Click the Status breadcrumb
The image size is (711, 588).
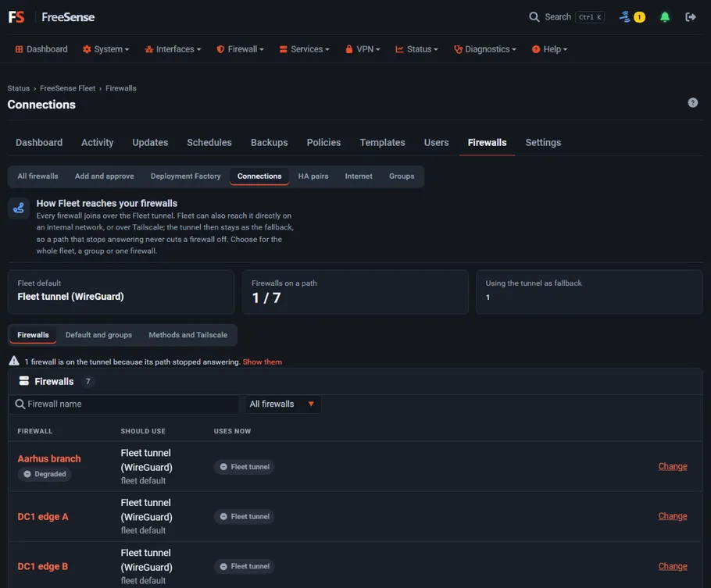point(19,88)
